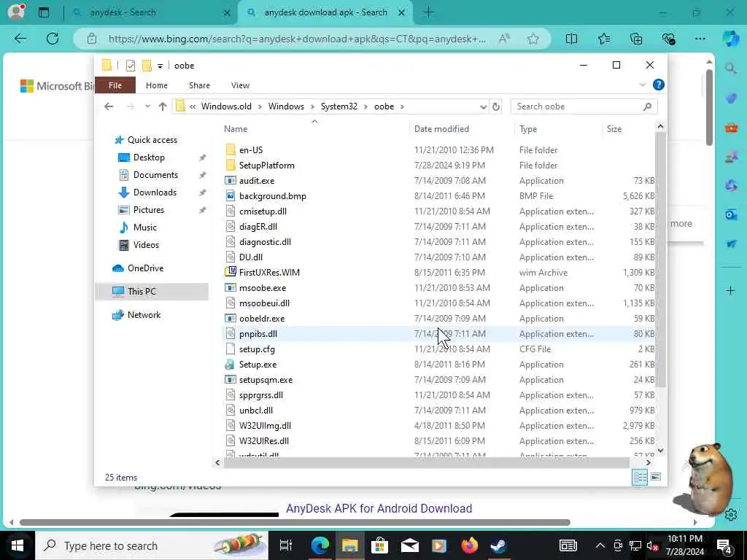Open Microsoft Store from taskbar
747x560 pixels.
[x=379, y=545]
